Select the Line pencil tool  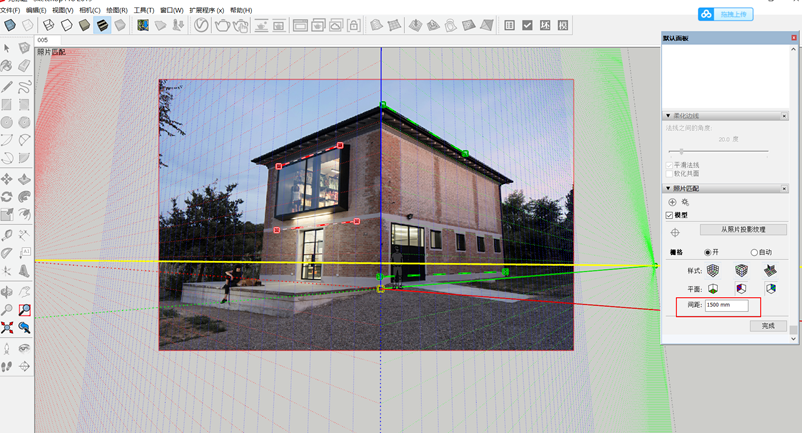pyautogui.click(x=7, y=86)
